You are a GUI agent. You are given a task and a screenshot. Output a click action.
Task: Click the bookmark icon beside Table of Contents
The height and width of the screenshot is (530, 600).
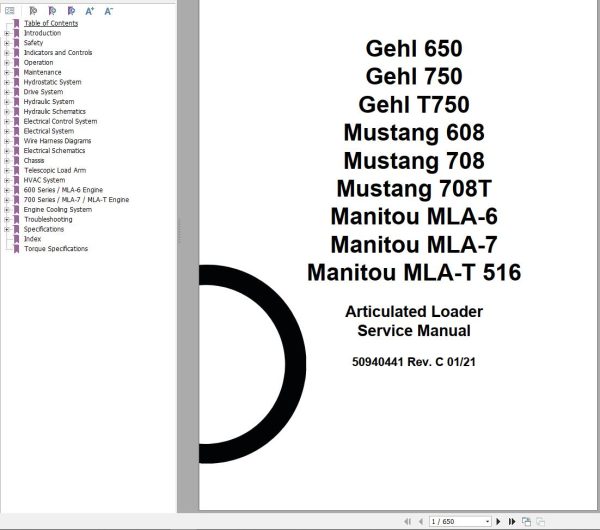[16, 23]
